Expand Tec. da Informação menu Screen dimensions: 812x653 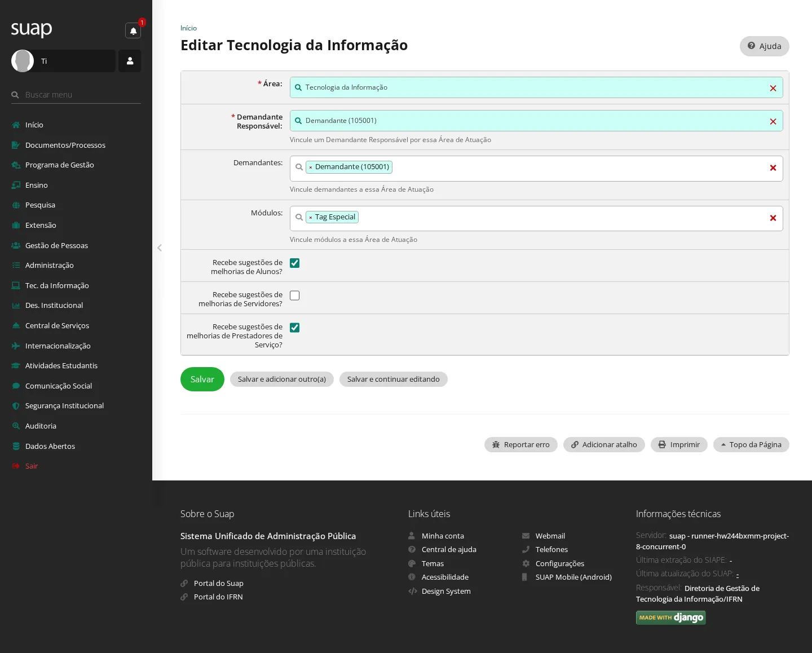76,285
